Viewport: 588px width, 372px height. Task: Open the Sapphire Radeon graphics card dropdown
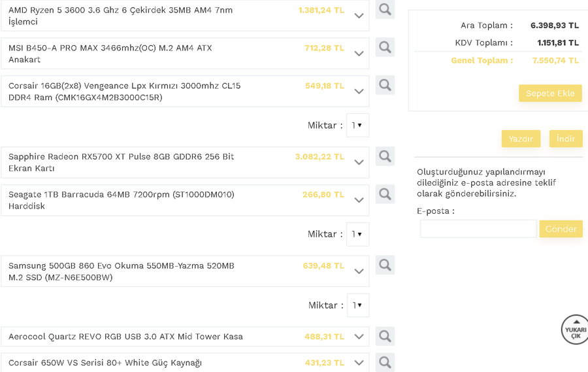point(359,162)
